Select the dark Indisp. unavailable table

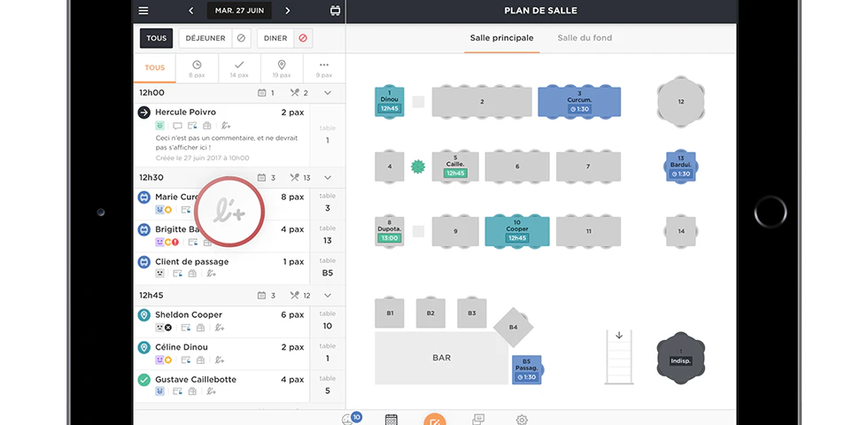(x=681, y=358)
